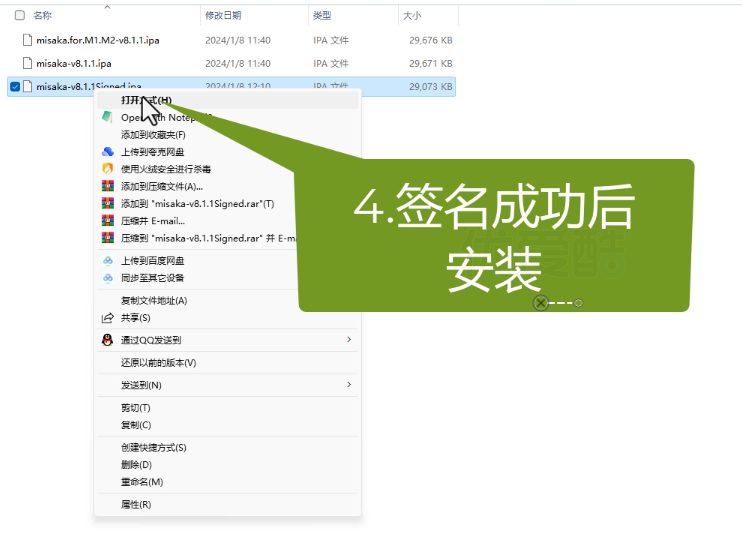Click the 百度网盘 icon beside 同步至其它设备
Image resolution: width=742 pixels, height=537 pixels.
[108, 278]
